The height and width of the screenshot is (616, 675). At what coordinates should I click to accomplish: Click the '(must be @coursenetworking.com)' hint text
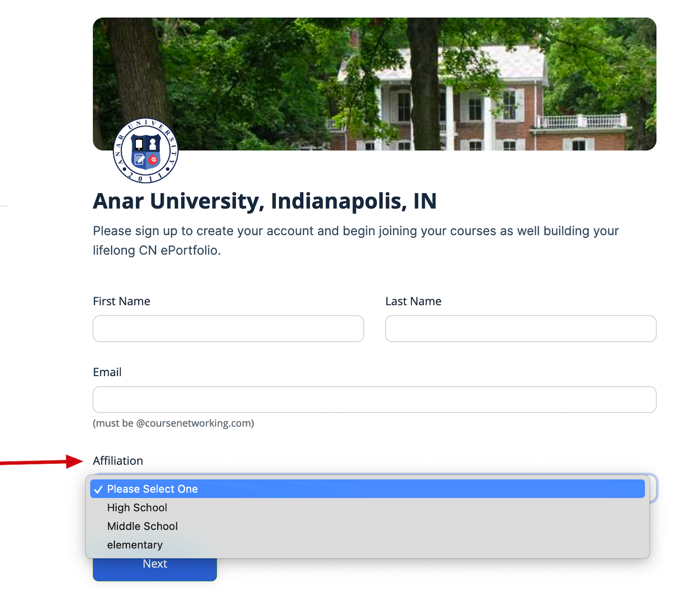[173, 423]
